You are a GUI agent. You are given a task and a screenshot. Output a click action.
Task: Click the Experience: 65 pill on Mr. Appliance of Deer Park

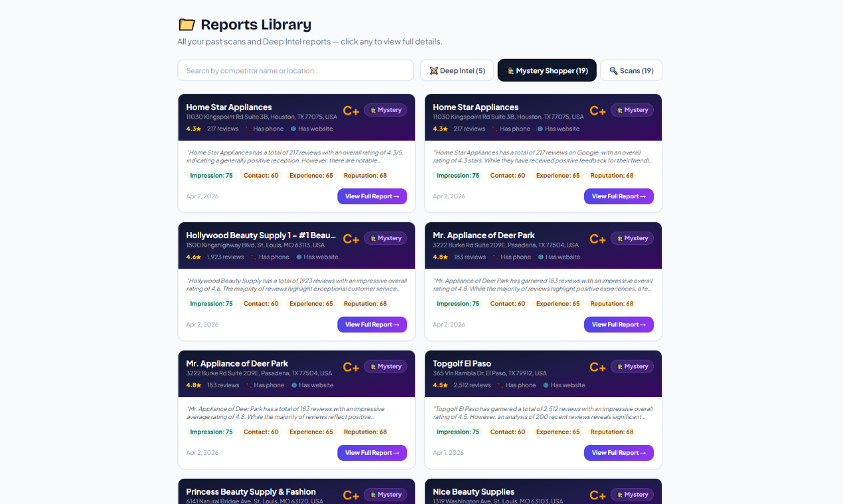pos(558,303)
